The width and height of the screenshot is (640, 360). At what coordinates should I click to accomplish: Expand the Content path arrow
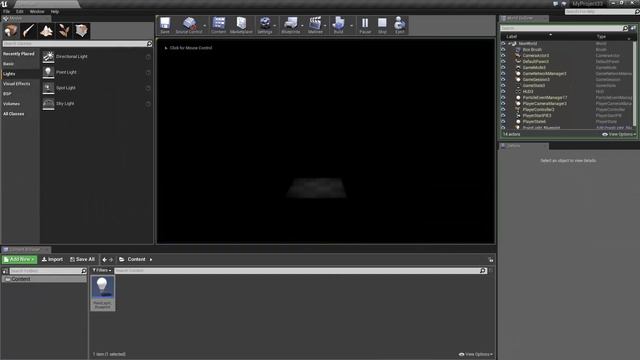coord(151,260)
